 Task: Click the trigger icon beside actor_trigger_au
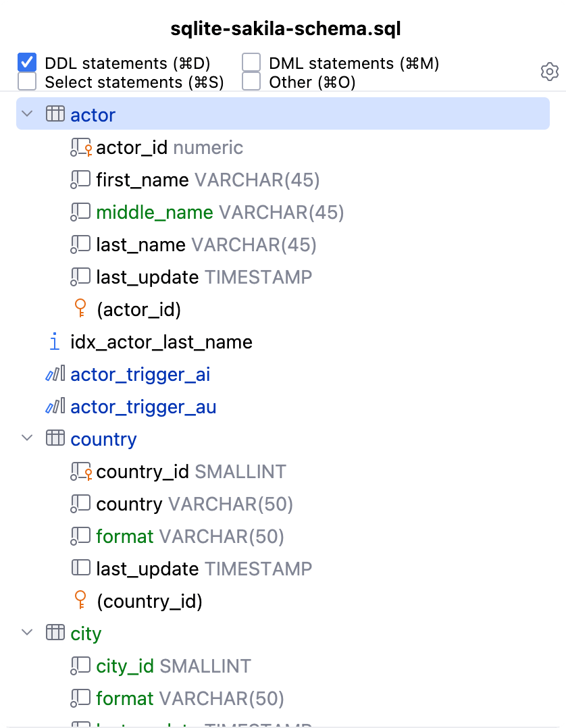tap(54, 407)
